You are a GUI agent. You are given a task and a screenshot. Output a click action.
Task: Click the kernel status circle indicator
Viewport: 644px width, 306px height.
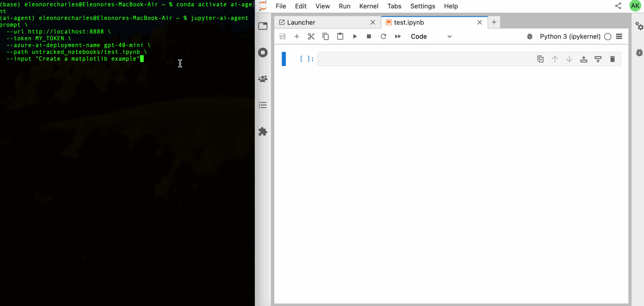[608, 37]
